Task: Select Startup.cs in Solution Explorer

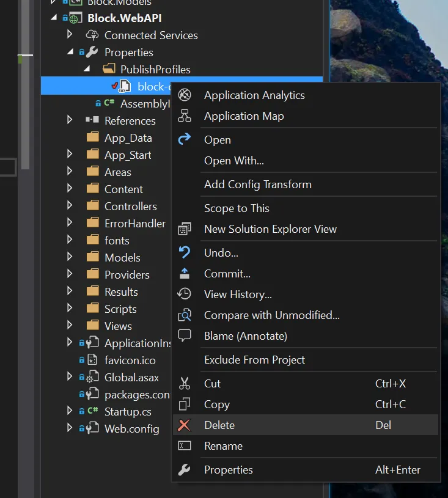Action: (x=128, y=412)
